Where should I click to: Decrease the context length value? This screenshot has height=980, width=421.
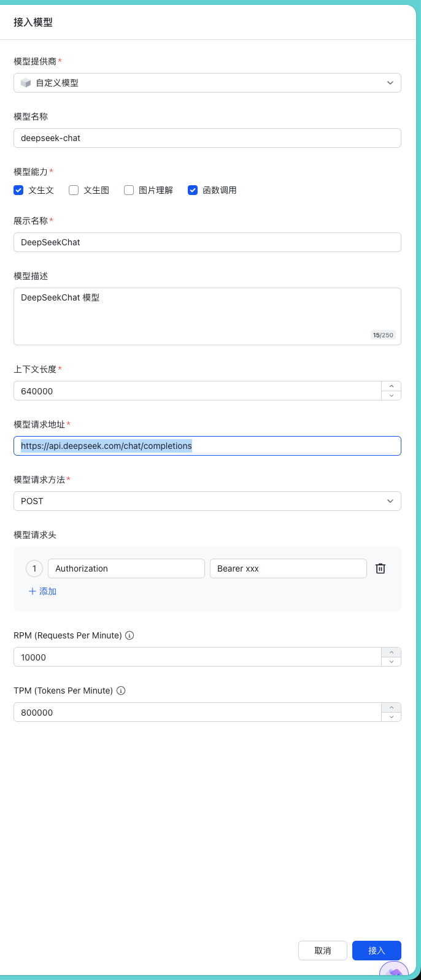[x=392, y=396]
